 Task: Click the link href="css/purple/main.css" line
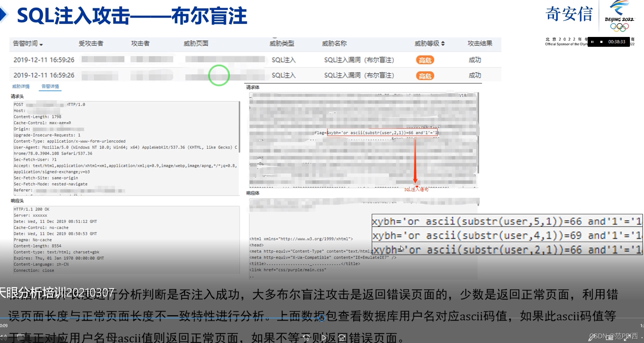tap(288, 270)
